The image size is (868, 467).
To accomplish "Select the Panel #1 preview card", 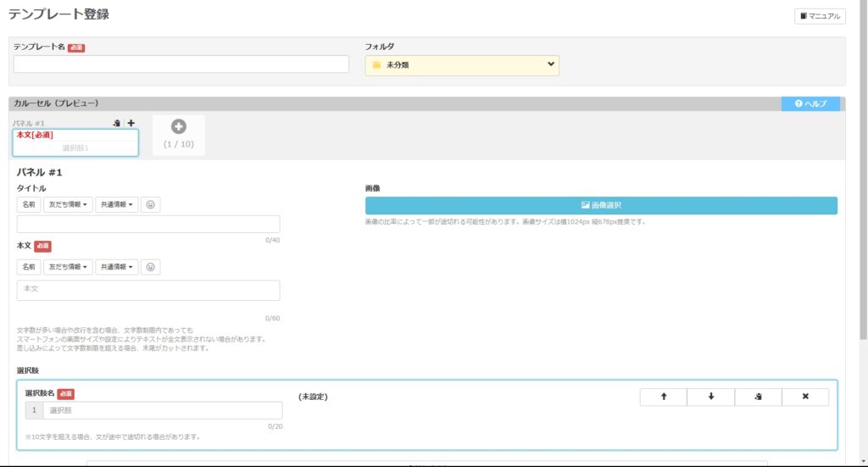I will point(75,142).
